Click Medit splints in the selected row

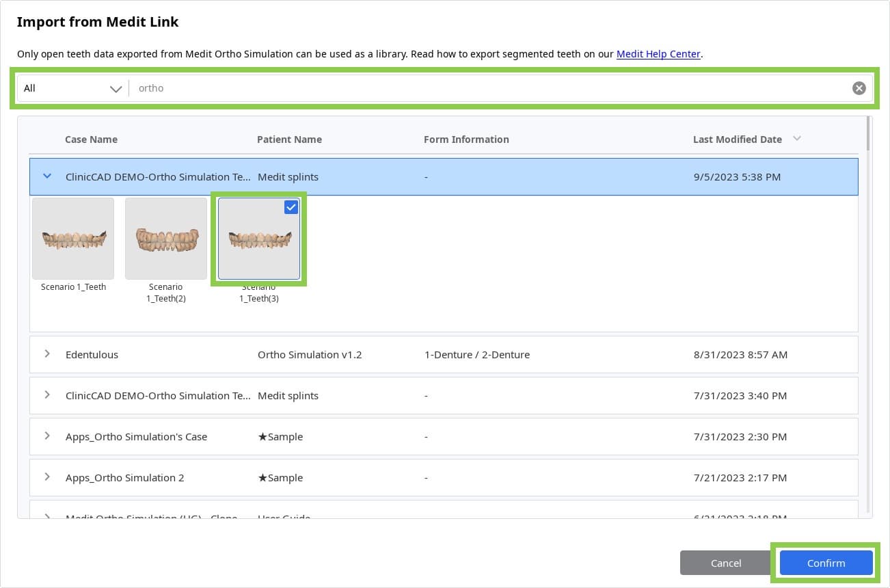(x=288, y=176)
